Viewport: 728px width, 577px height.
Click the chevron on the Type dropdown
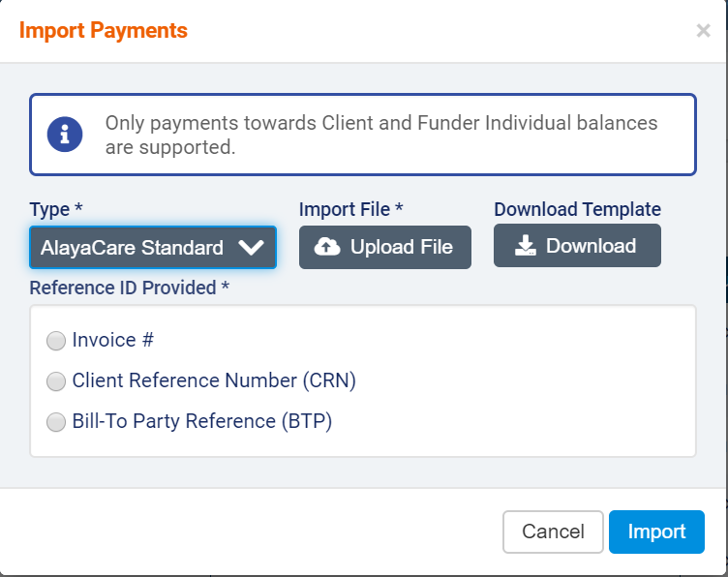click(x=251, y=248)
